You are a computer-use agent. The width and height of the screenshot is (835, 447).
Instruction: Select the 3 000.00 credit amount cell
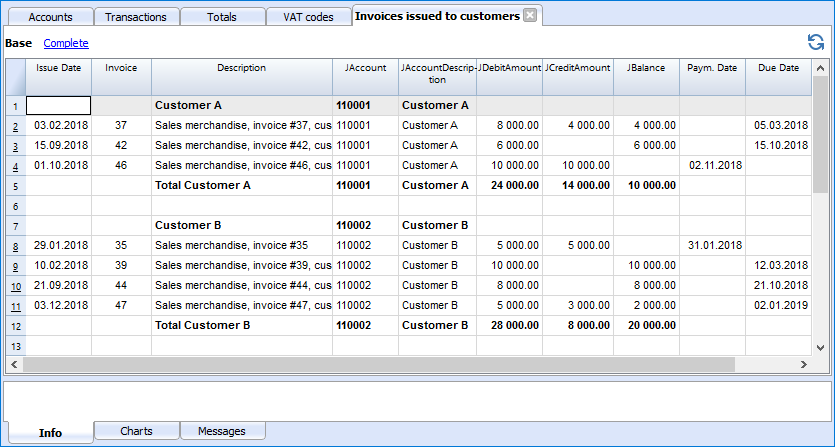coord(578,305)
